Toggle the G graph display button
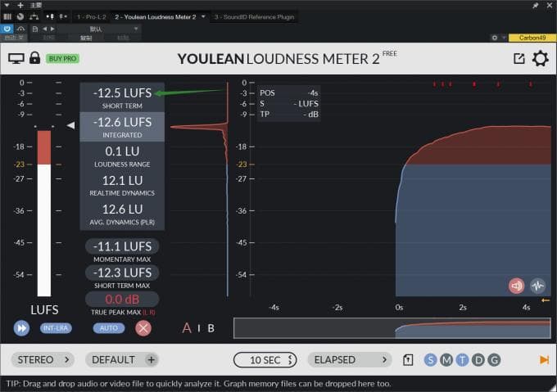This screenshot has width=557, height=392. click(x=494, y=360)
